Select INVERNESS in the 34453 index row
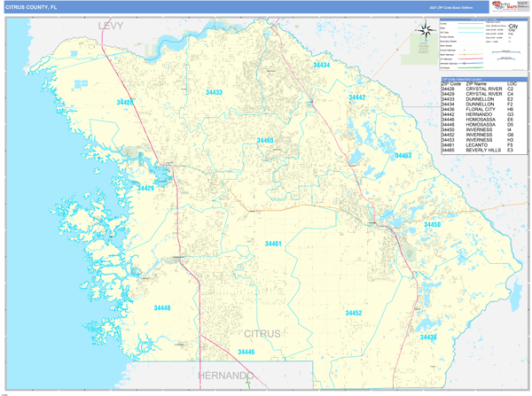The width and height of the screenshot is (532, 396). (x=479, y=140)
